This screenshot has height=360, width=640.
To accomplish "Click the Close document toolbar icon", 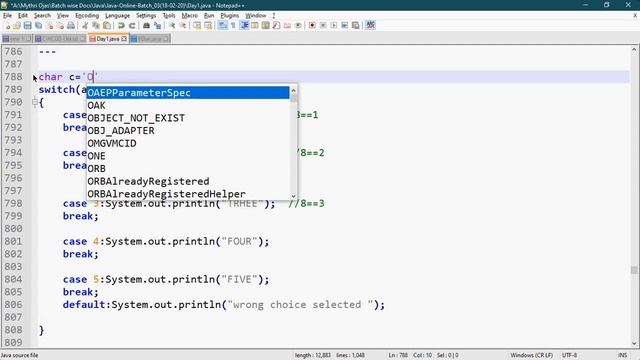I will [49, 25].
